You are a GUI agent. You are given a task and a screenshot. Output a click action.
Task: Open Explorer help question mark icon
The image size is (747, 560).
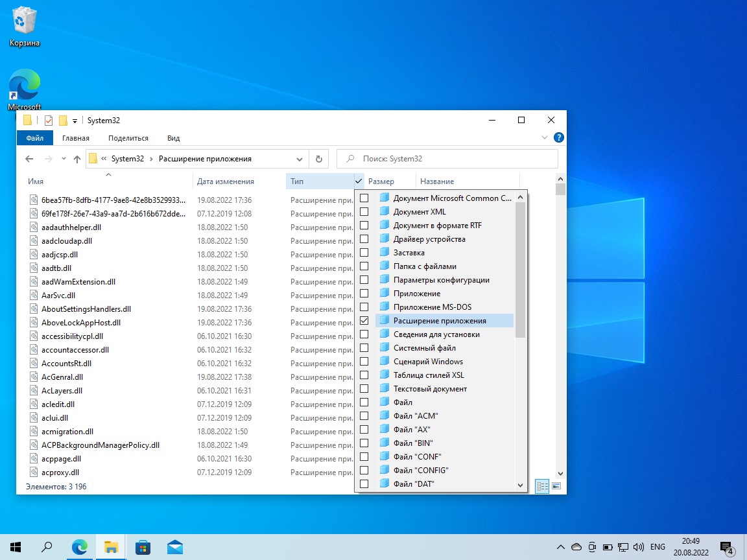click(559, 137)
